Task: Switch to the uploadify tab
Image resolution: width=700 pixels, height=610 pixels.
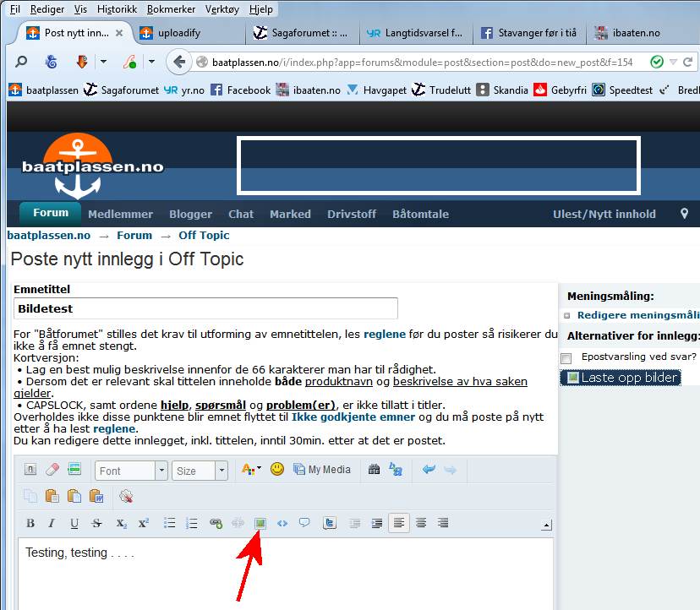Action: pos(189,33)
